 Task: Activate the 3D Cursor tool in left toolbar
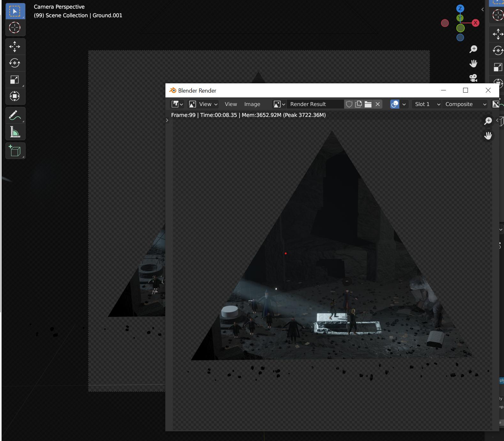15,27
